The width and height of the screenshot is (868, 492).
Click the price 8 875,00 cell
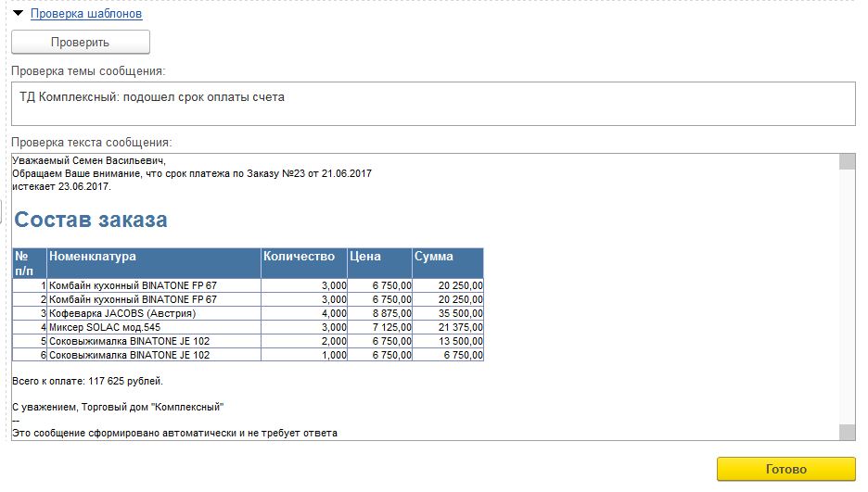coord(380,313)
